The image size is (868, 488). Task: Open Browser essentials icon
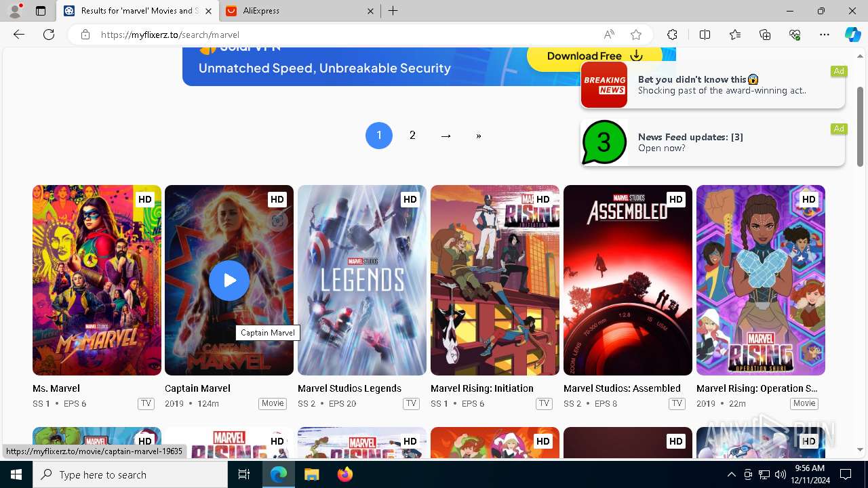tap(795, 35)
